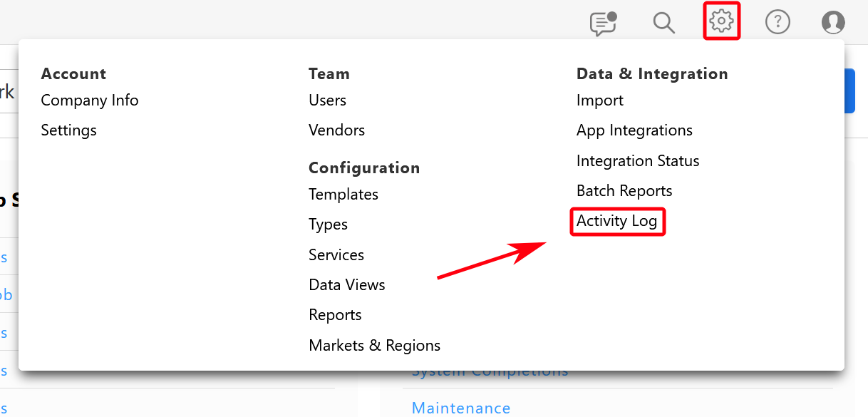Go to Markets & Regions
The height and width of the screenshot is (417, 868).
point(374,346)
